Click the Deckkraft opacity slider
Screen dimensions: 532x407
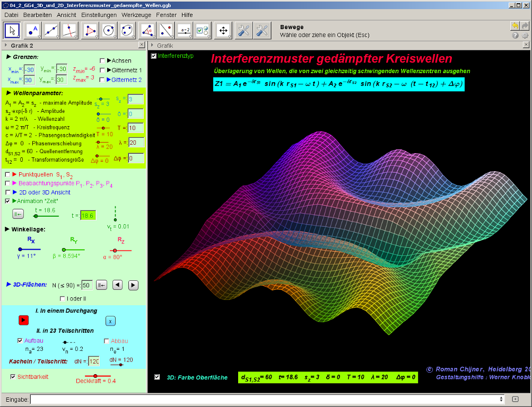[x=95, y=376]
